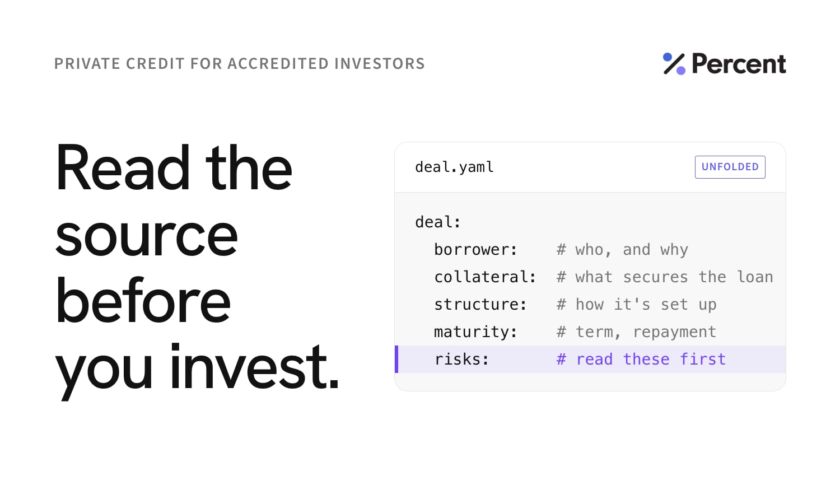Viewport: 840px width, 504px height.
Task: Click the Percent logo icon
Action: click(674, 64)
